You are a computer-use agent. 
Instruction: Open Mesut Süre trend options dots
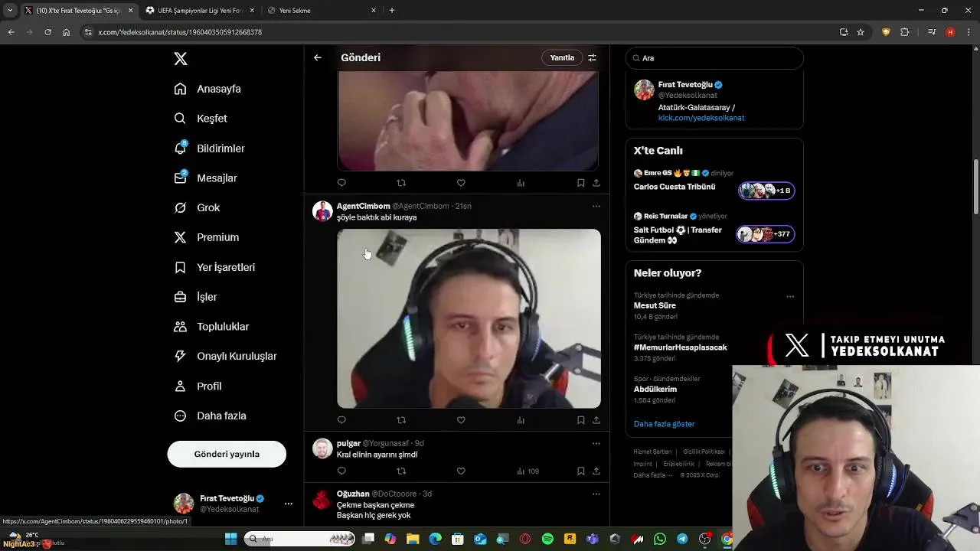(790, 297)
